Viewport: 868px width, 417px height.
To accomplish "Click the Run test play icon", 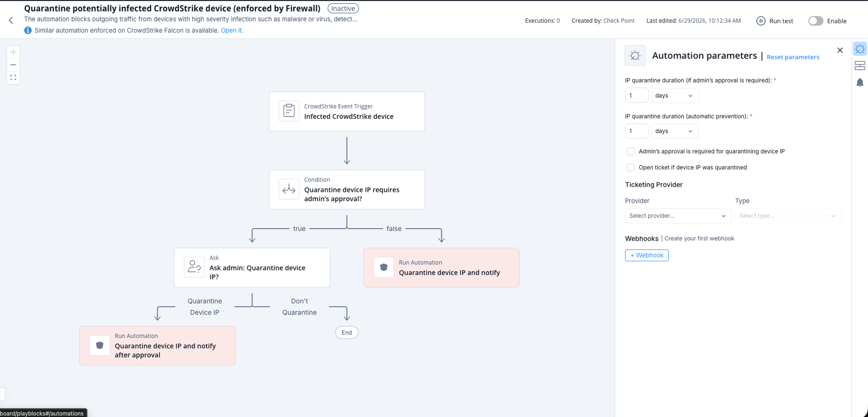I will click(x=760, y=21).
